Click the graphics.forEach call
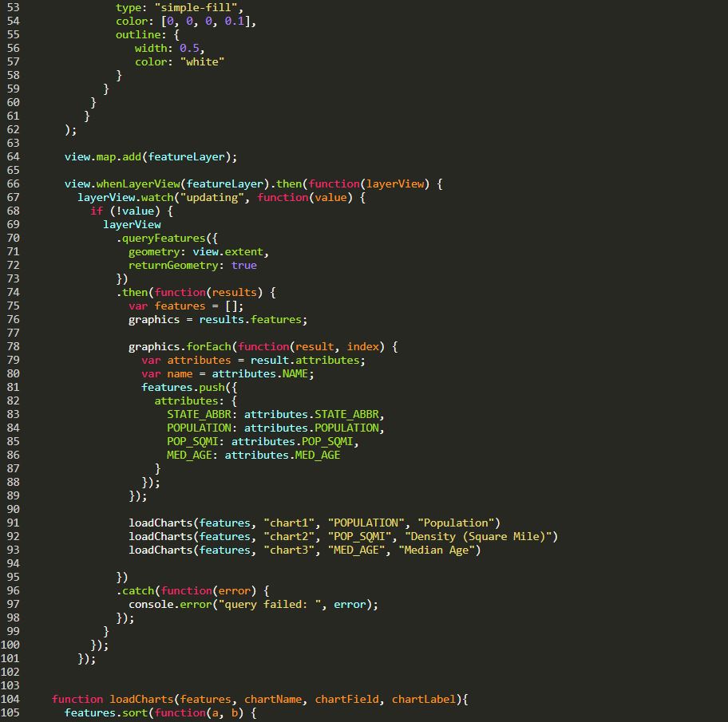728x722 pixels. 180,347
